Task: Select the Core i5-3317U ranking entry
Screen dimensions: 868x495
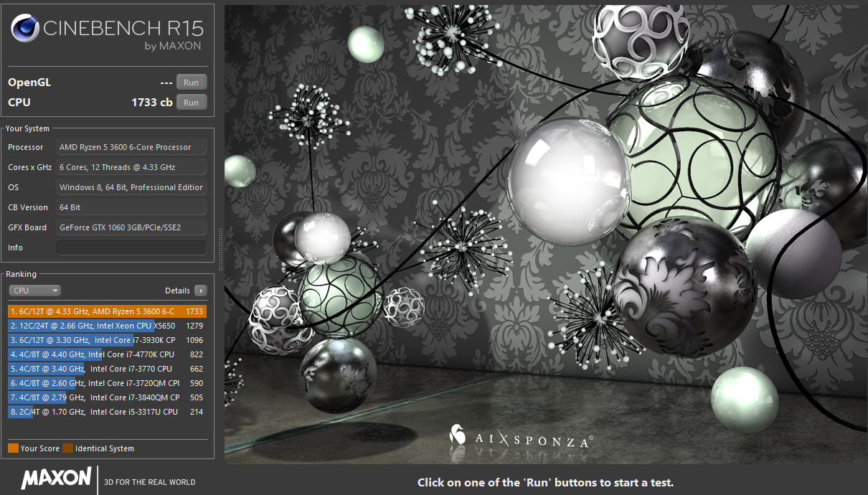Action: pyautogui.click(x=108, y=412)
